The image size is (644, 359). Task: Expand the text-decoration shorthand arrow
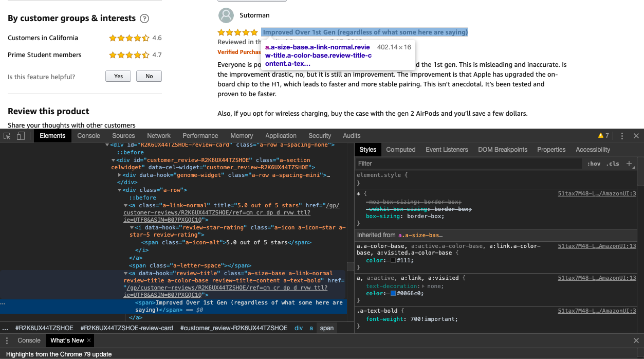pos(423,286)
